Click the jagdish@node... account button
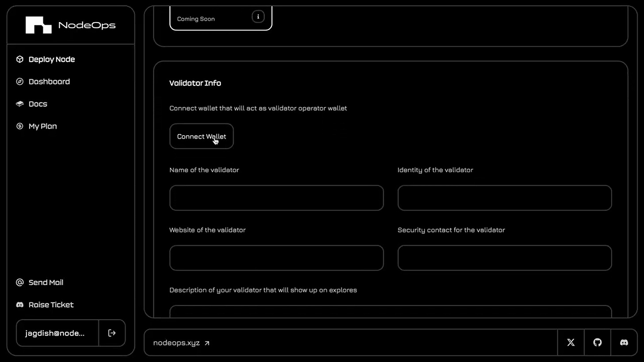The width and height of the screenshot is (644, 362). tap(57, 333)
